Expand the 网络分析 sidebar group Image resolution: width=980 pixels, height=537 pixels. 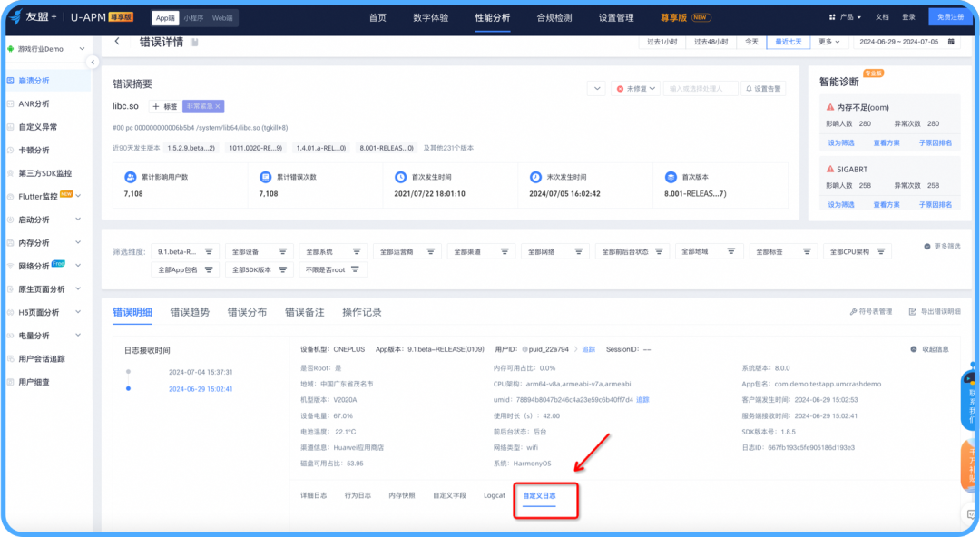coord(78,266)
